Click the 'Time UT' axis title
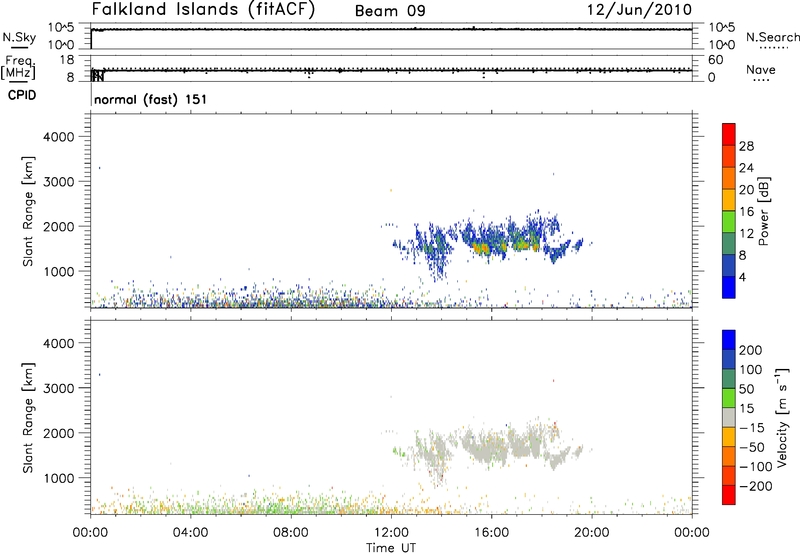800x554 pixels. pos(391,548)
